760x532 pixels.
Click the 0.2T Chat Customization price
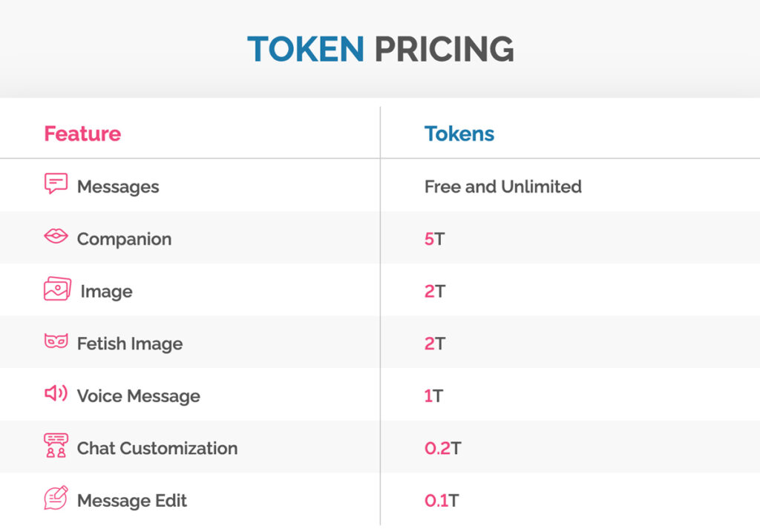pyautogui.click(x=442, y=448)
